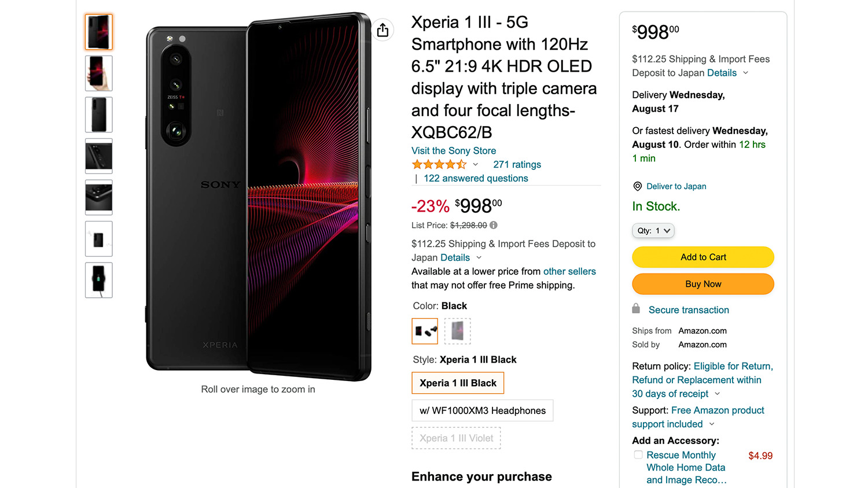
Task: Select the Black color swatch
Action: tap(425, 331)
